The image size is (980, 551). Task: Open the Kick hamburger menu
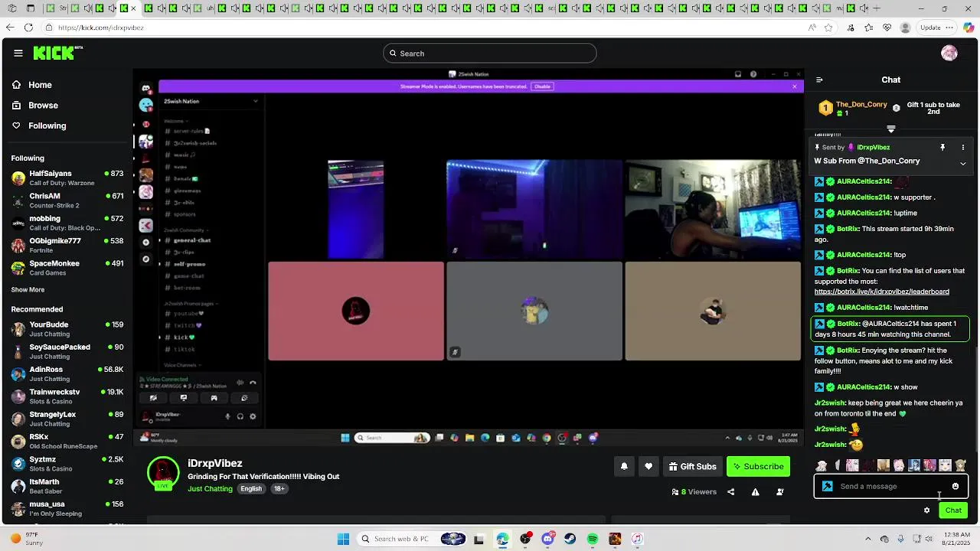(x=18, y=53)
